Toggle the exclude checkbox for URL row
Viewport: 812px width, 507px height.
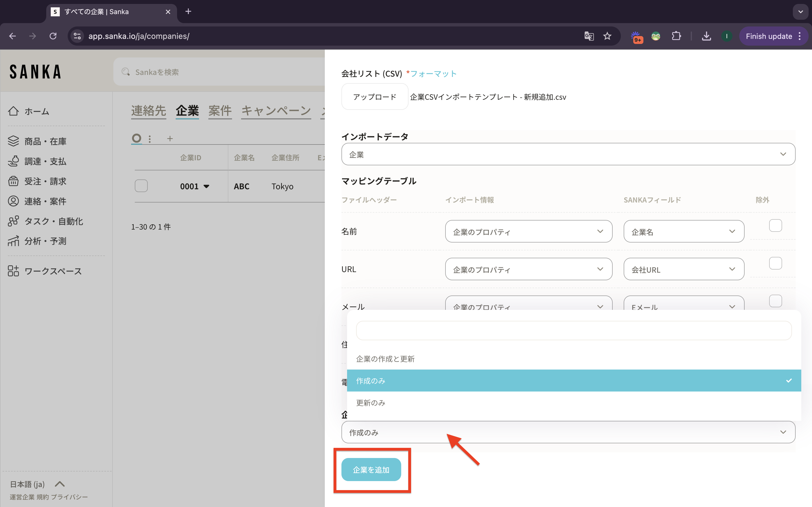tap(775, 263)
